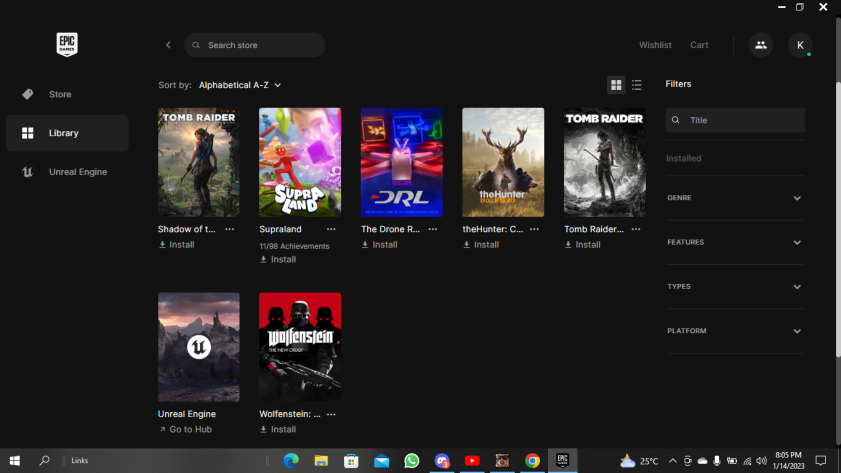Open more options for Shadow of the Tomb Raider
The width and height of the screenshot is (841, 473).
pos(230,229)
